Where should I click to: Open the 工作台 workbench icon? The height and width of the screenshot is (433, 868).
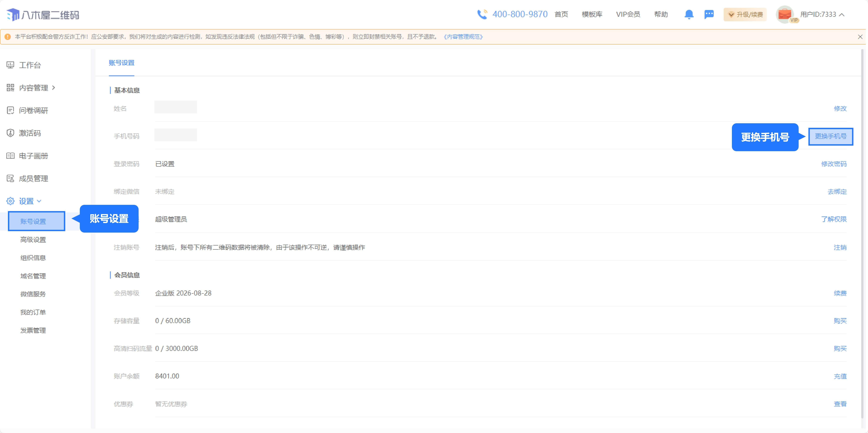(x=10, y=65)
